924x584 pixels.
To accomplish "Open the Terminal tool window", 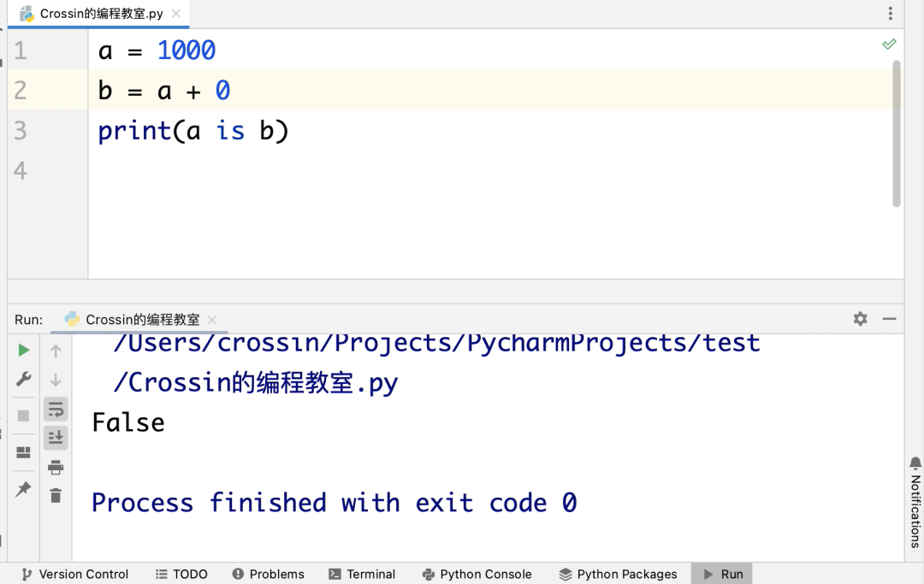I will click(x=363, y=574).
